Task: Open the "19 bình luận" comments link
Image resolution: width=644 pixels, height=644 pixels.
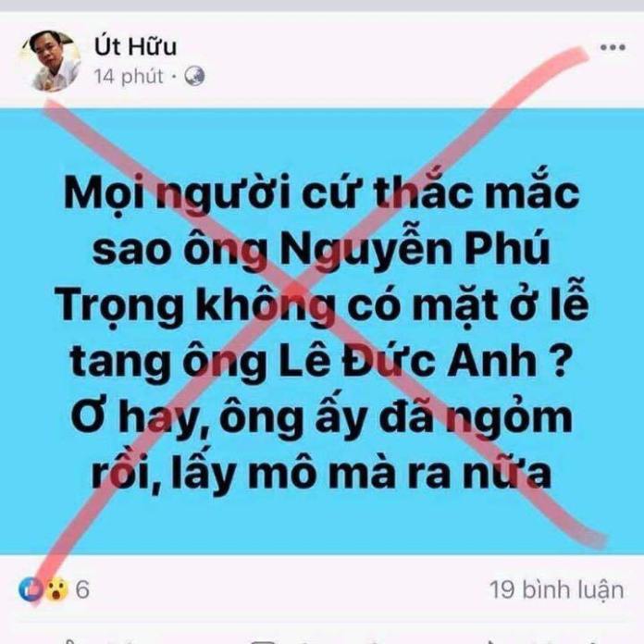Action: click(556, 589)
